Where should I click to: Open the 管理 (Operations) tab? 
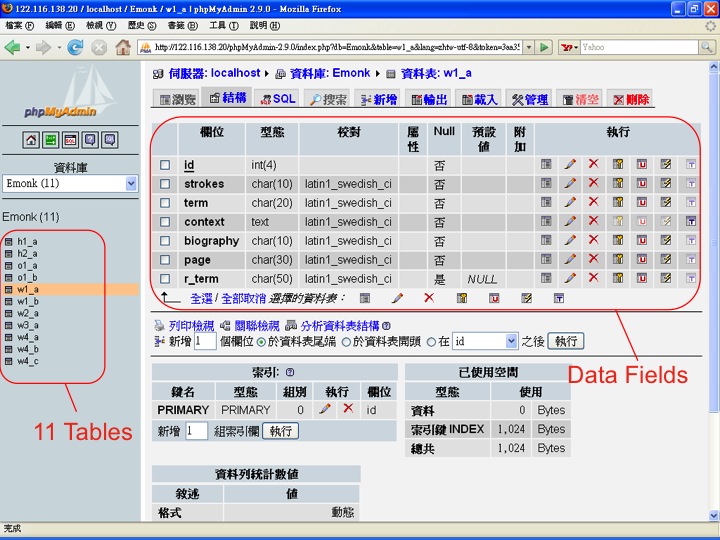click(x=530, y=99)
